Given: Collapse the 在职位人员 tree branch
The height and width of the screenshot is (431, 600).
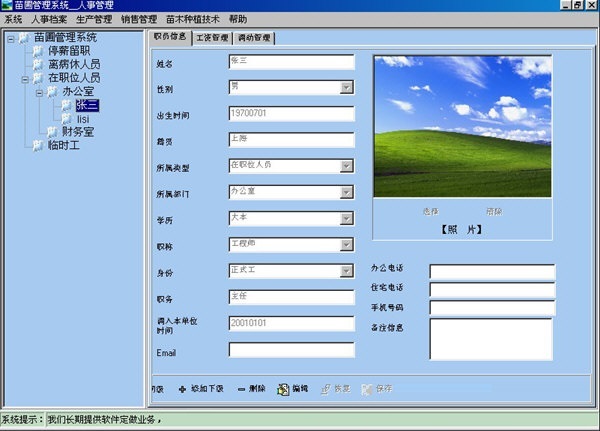Looking at the screenshot, I should pyautogui.click(x=25, y=80).
